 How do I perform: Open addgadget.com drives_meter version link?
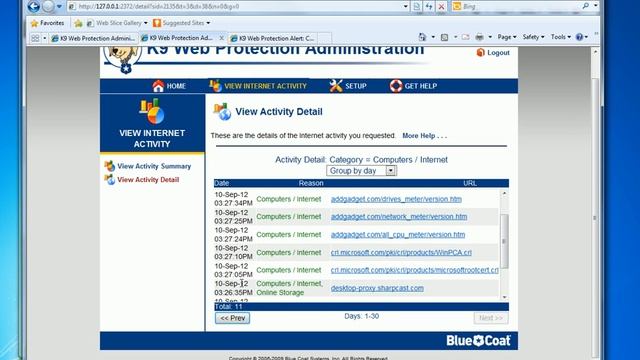396,199
